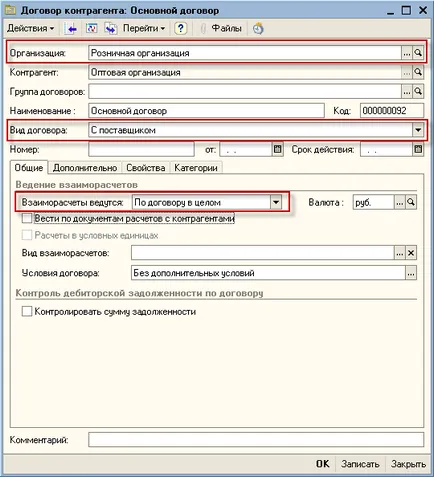Toggle Расчеты в условных единицах checkbox
434x477 pixels.
27,235
